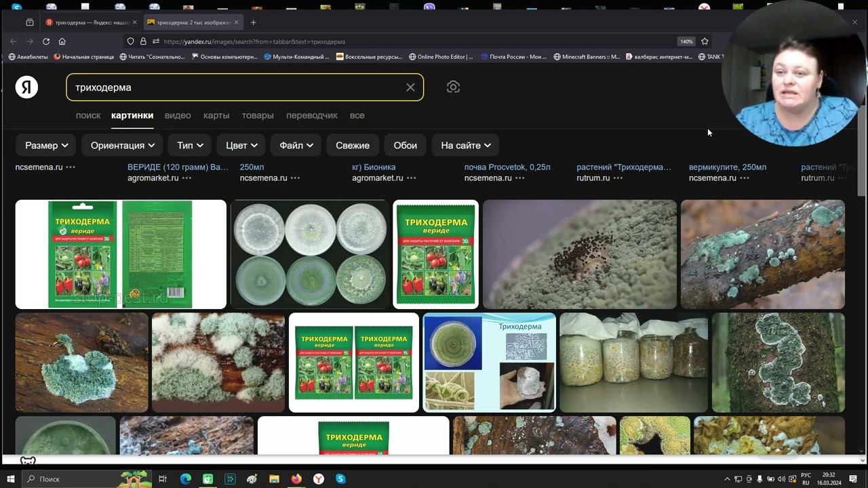Click the Yandex logo icon
This screenshot has height=488, width=868.
pyautogui.click(x=26, y=87)
